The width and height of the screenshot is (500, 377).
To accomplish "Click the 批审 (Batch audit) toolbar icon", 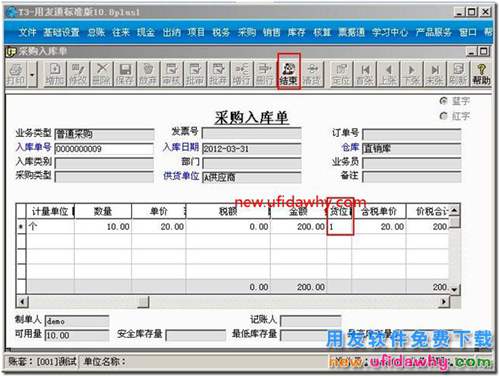I will pyautogui.click(x=195, y=74).
